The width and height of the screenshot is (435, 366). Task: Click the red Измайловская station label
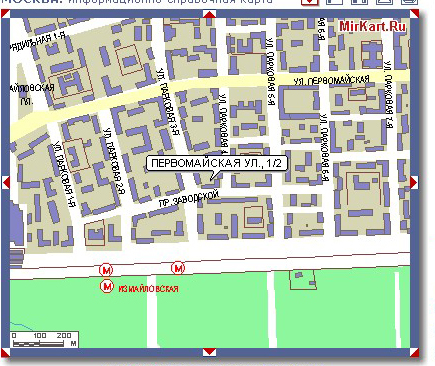pyautogui.click(x=149, y=289)
